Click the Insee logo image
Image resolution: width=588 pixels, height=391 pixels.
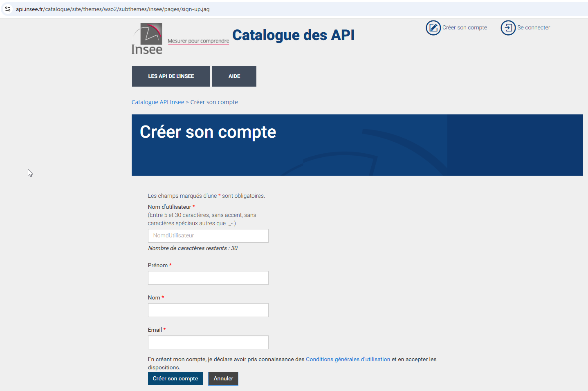coord(147,39)
